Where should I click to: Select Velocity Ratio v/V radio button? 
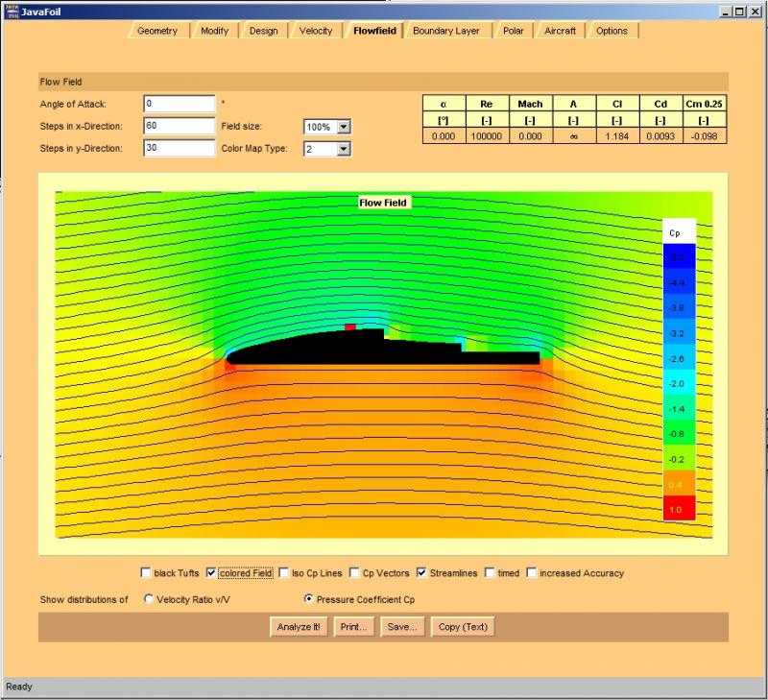pos(148,598)
